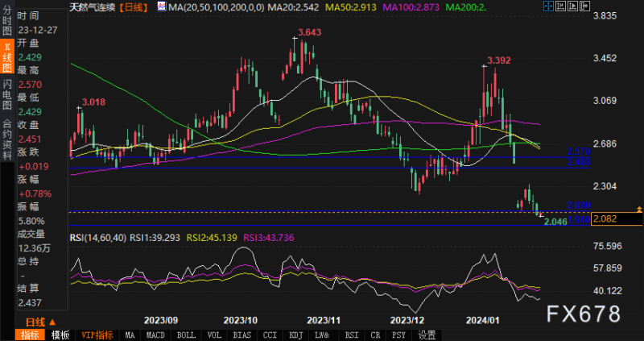Click the 2023/09 date axis label
Image resolution: width=644 pixels, height=341 pixels.
tap(160, 320)
